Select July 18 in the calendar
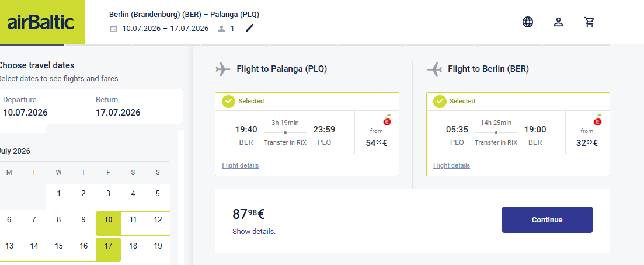This screenshot has height=265, width=644. (x=133, y=246)
